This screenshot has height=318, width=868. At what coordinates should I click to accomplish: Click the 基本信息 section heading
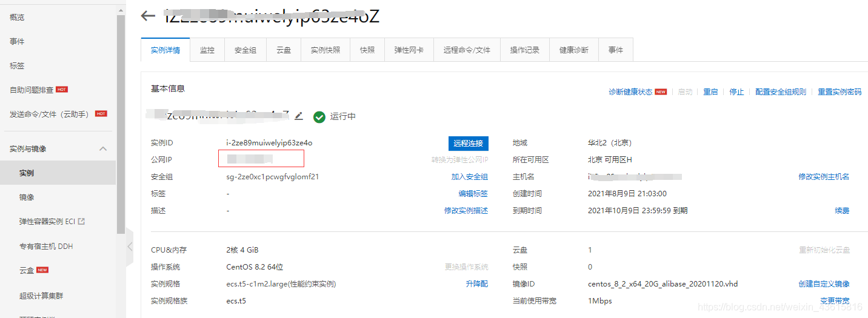(168, 88)
